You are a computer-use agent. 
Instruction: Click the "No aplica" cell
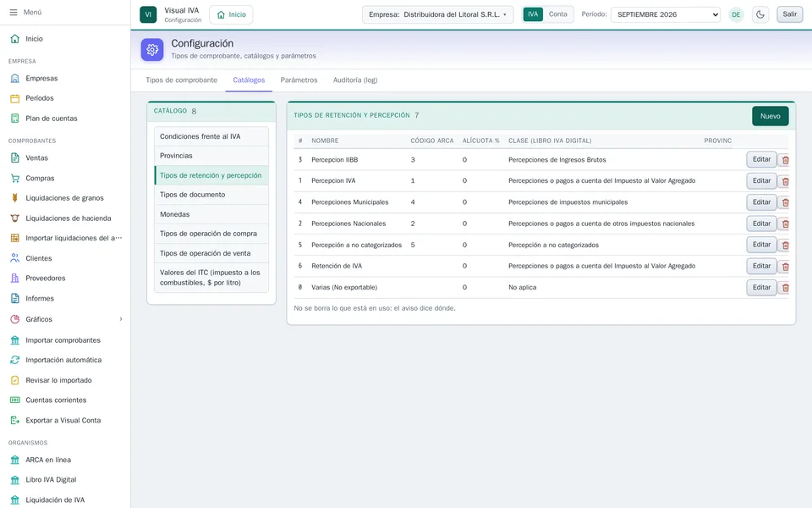click(522, 287)
